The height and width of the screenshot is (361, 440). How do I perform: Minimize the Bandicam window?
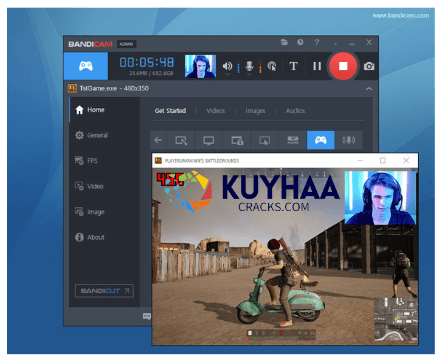352,43
